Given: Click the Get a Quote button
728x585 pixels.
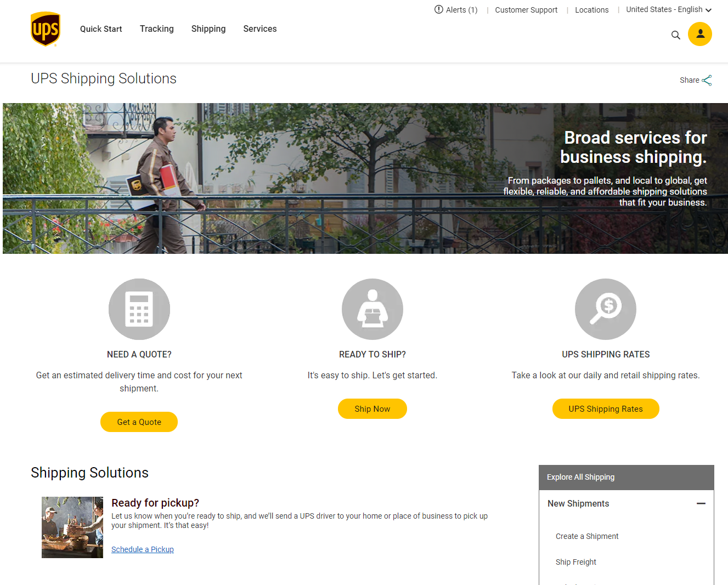Looking at the screenshot, I should coord(139,422).
